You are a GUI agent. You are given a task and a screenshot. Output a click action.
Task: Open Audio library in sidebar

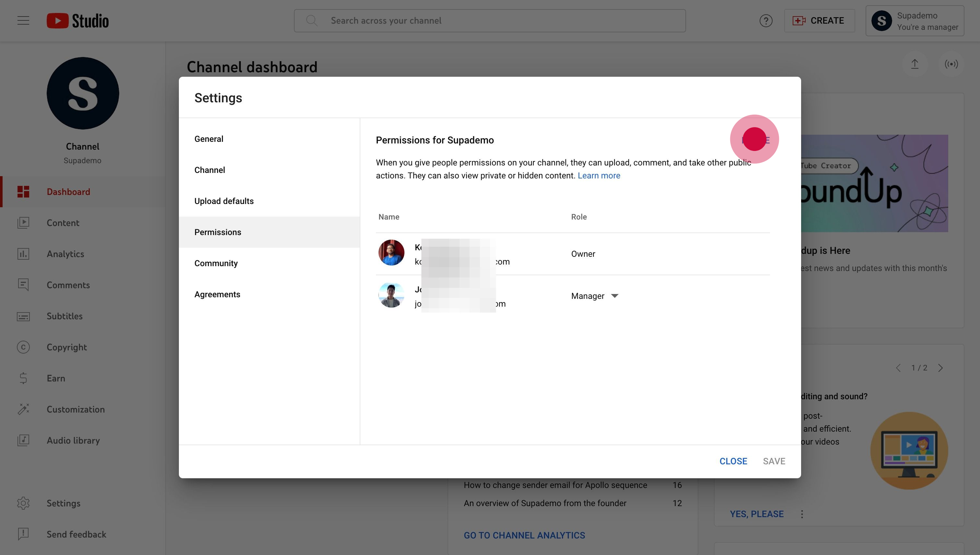[83, 440]
